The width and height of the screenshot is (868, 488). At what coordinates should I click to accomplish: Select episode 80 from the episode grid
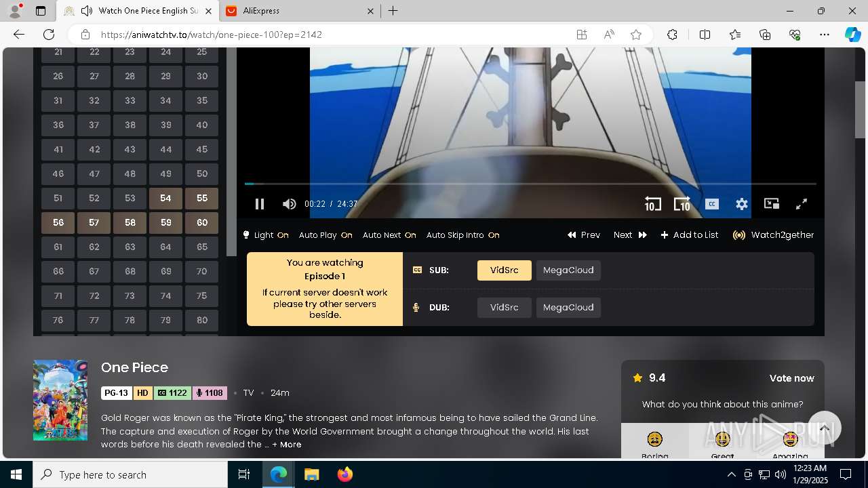[202, 321]
